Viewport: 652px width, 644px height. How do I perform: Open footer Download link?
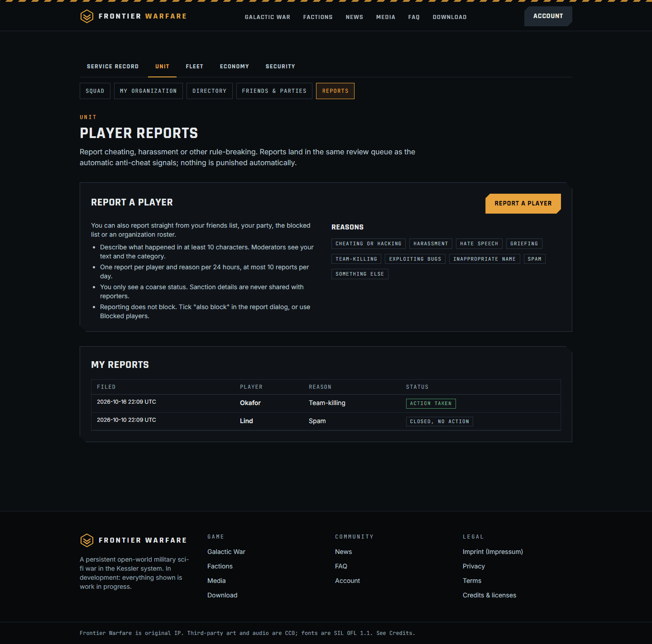[x=222, y=595]
